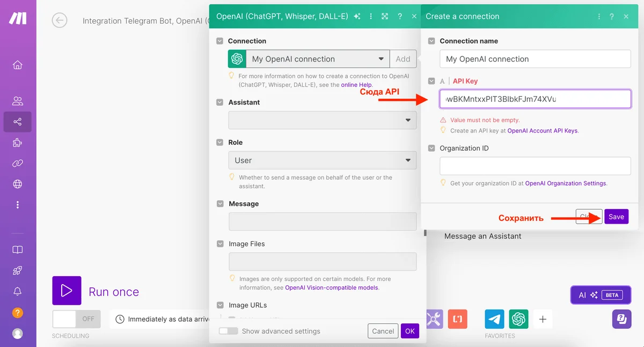Go to Home in left sidebar
644x347 pixels.
(x=18, y=65)
